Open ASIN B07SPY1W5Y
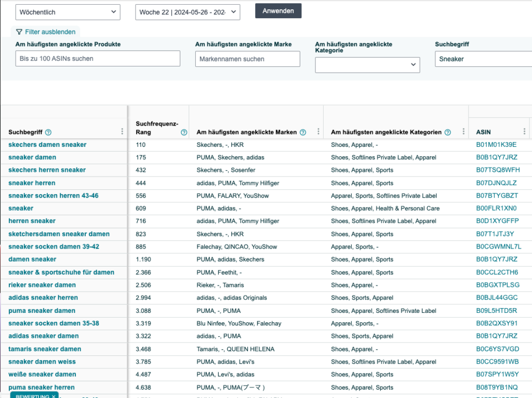Viewport: 532px width, 398px height. (x=497, y=374)
